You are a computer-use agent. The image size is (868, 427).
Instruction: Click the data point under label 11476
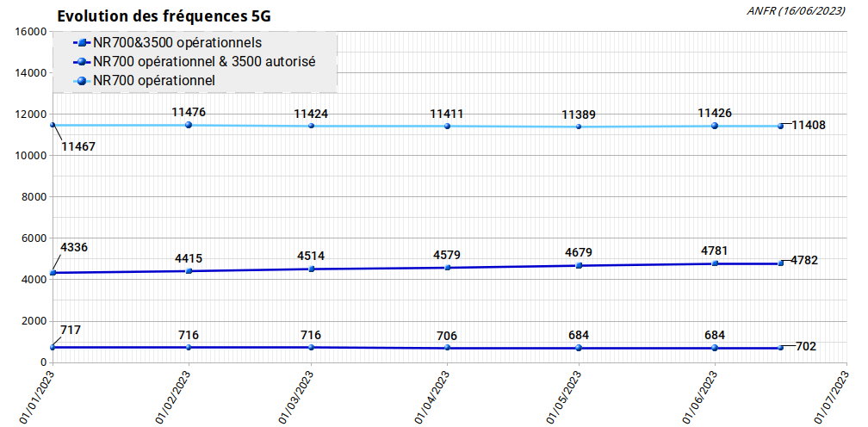click(189, 125)
